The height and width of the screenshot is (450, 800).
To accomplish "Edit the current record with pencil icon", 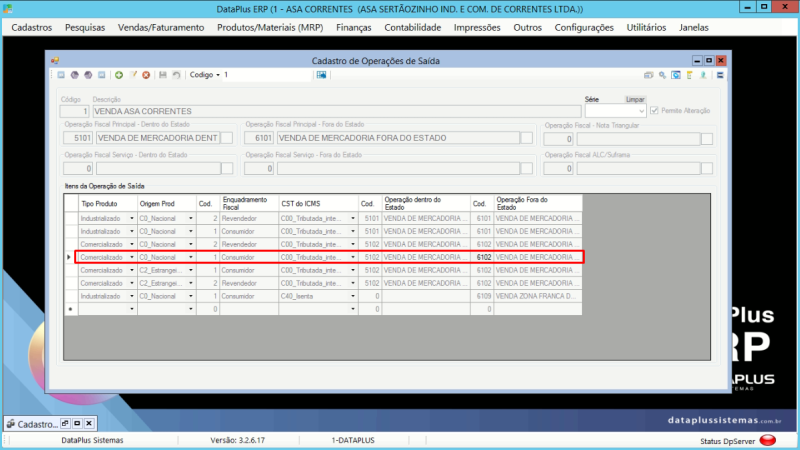I will coord(133,75).
